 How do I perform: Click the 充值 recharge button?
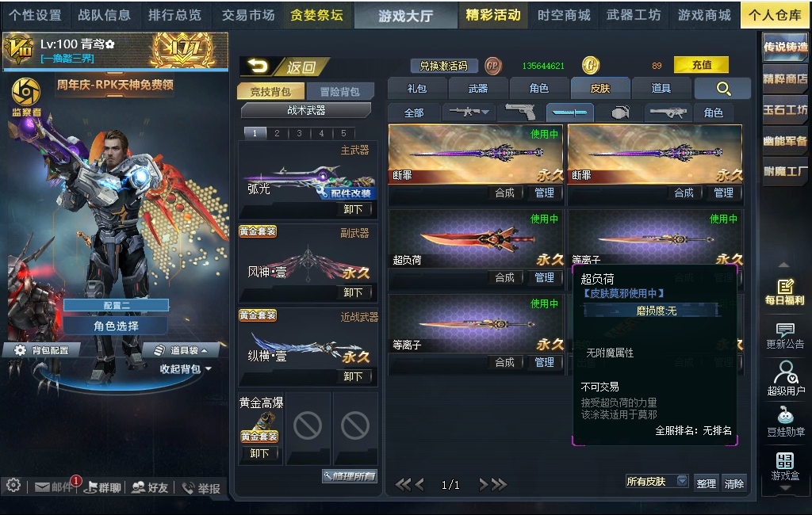click(702, 65)
